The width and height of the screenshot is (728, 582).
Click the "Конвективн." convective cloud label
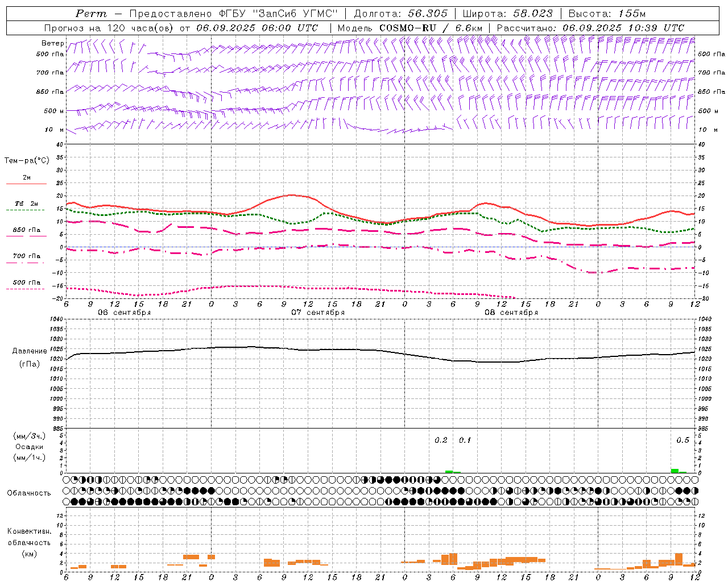(29, 531)
